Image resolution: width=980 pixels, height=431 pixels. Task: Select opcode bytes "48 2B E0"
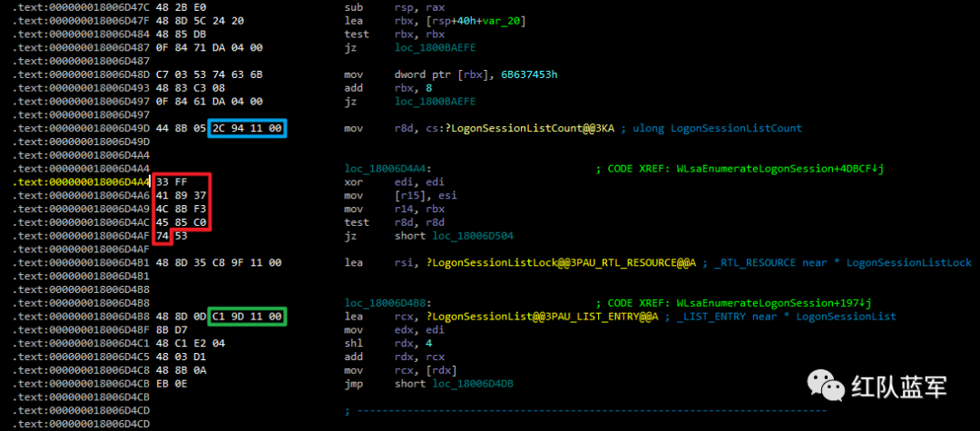tap(181, 7)
